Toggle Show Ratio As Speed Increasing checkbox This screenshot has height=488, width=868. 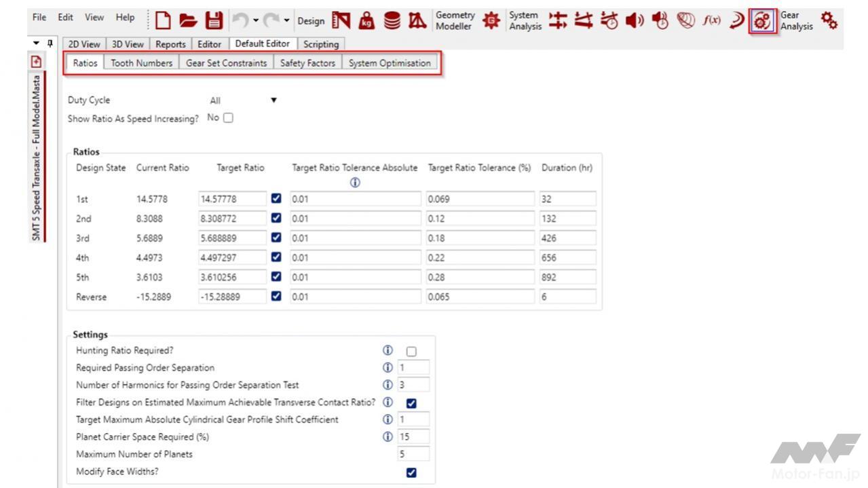(x=228, y=117)
